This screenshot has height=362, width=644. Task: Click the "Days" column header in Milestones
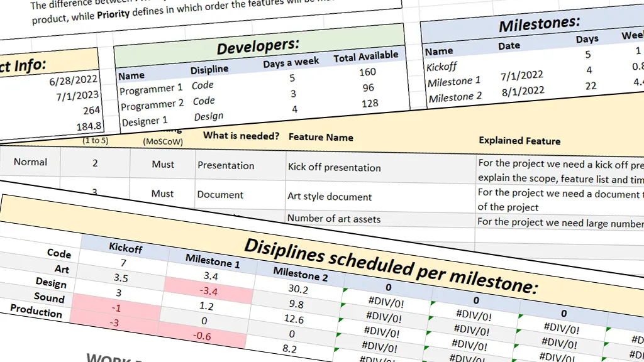587,39
